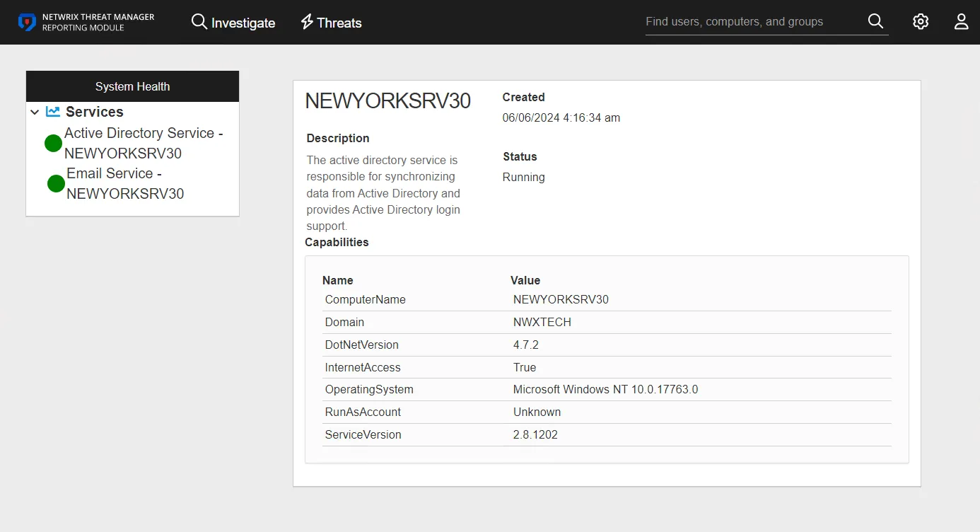Click the Running status value

pos(523,177)
